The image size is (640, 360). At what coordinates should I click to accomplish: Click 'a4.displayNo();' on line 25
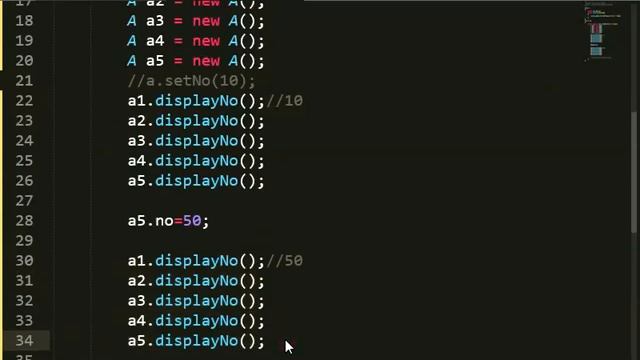[x=196, y=160]
